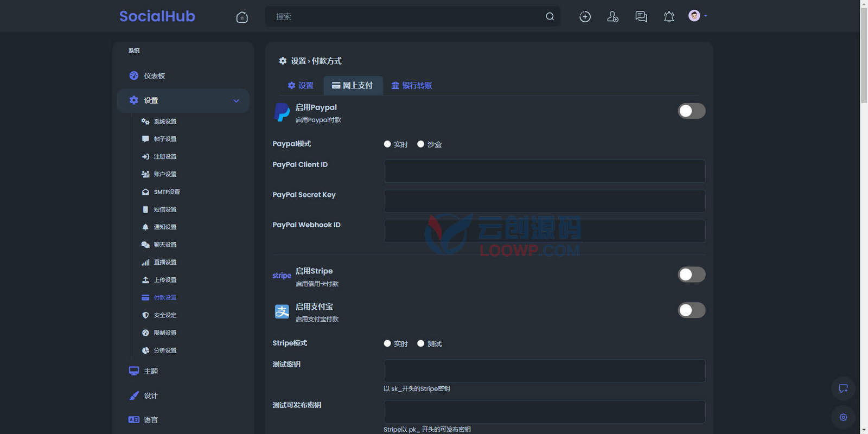Screen dimensions: 868x434
Task: Open the notifications bell icon
Action: point(669,17)
